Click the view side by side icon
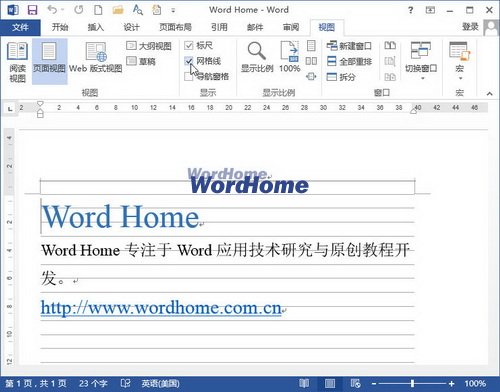The image size is (500, 392). [390, 46]
